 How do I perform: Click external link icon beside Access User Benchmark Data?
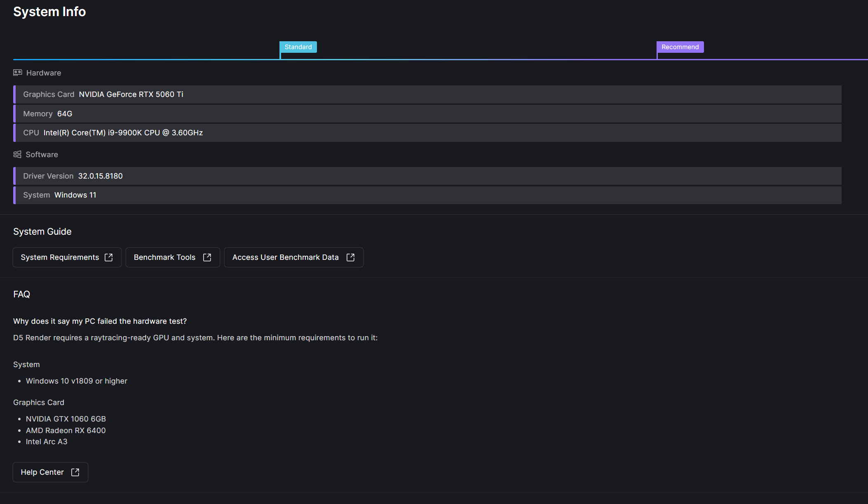pyautogui.click(x=351, y=257)
